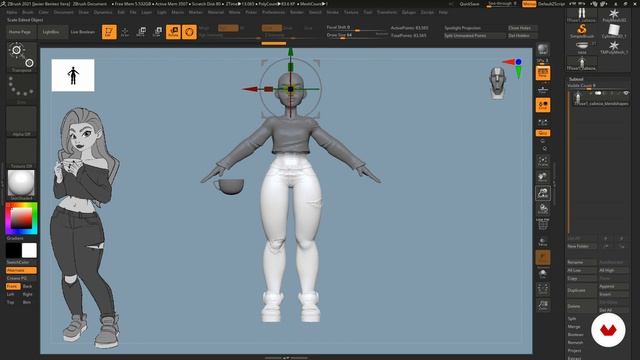
Task: Activate the Edit mode button
Action: click(109, 32)
